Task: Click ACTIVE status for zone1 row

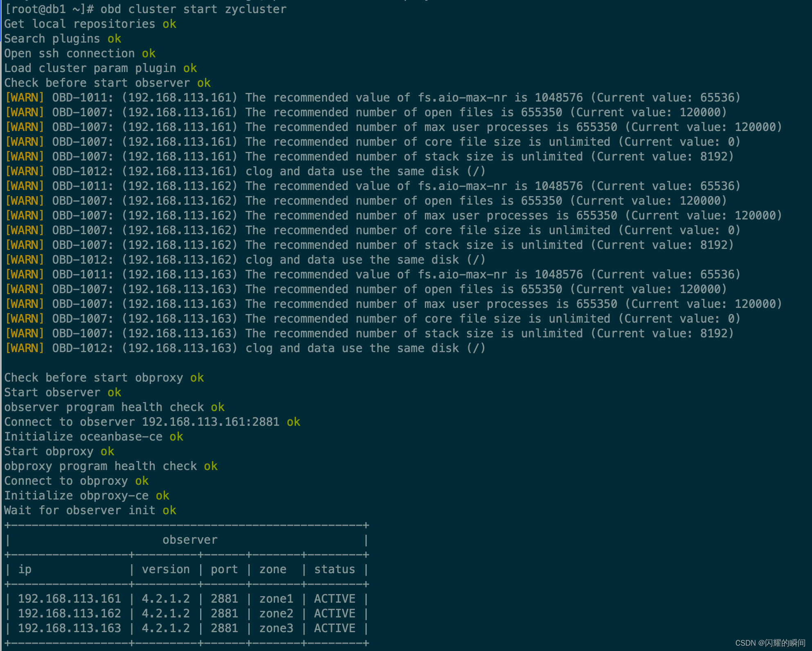Action: pyautogui.click(x=334, y=599)
